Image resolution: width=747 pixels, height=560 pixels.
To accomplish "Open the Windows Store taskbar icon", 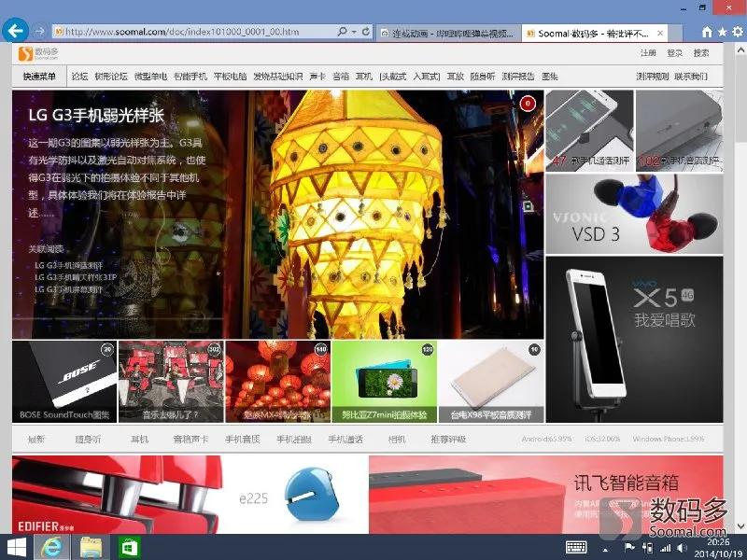I will pyautogui.click(x=129, y=548).
